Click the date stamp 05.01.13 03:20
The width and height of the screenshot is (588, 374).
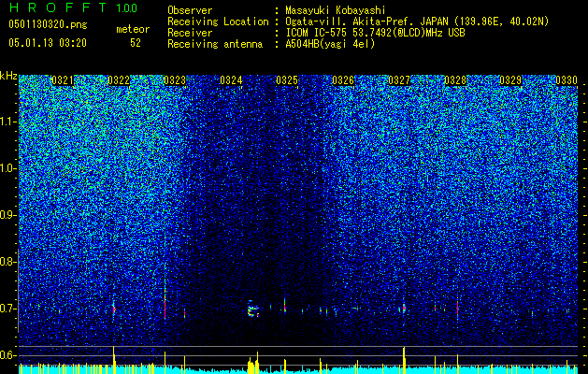coord(48,43)
